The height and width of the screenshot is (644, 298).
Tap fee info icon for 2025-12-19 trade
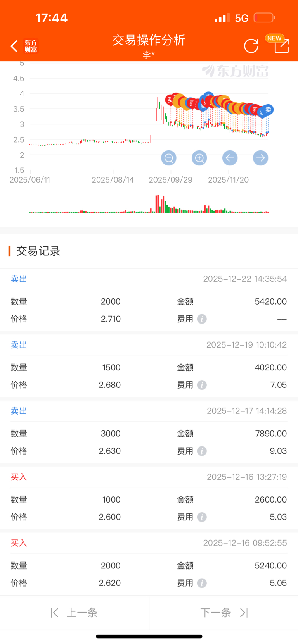pos(202,385)
